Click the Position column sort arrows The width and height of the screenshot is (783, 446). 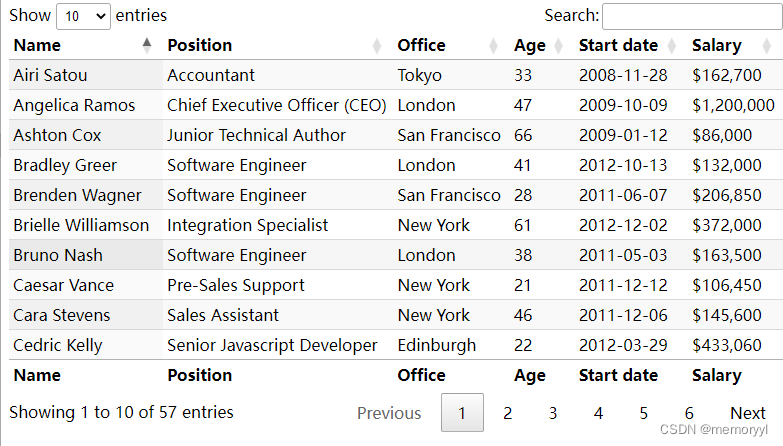click(377, 45)
